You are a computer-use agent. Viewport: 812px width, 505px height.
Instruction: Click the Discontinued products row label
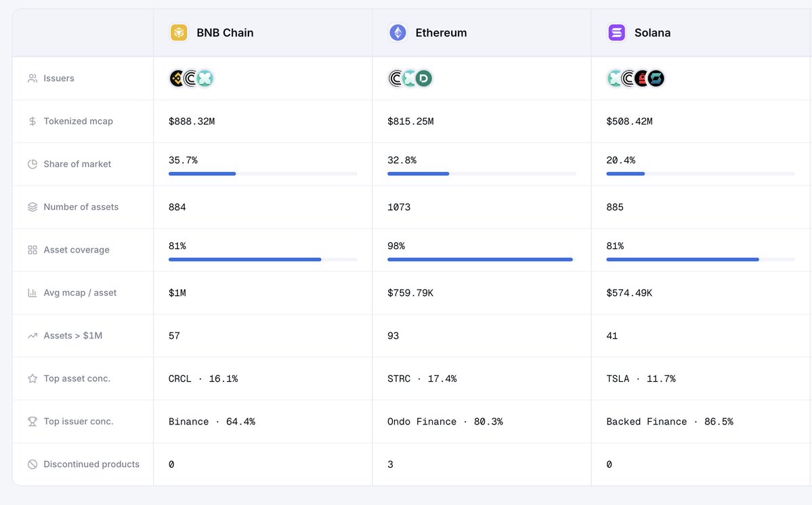[x=91, y=464]
